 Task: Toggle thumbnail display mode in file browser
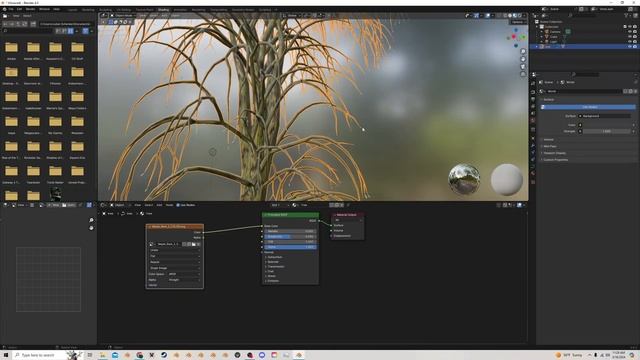(x=71, y=31)
